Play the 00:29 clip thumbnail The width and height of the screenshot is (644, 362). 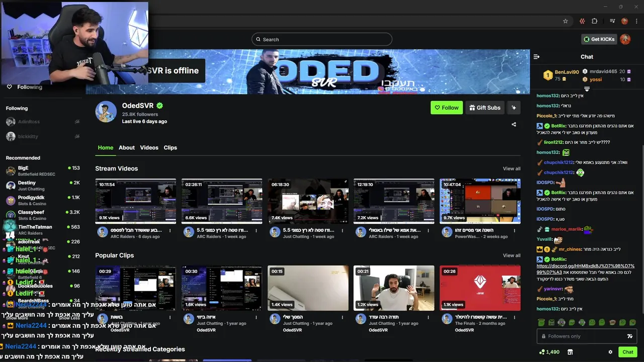click(136, 288)
